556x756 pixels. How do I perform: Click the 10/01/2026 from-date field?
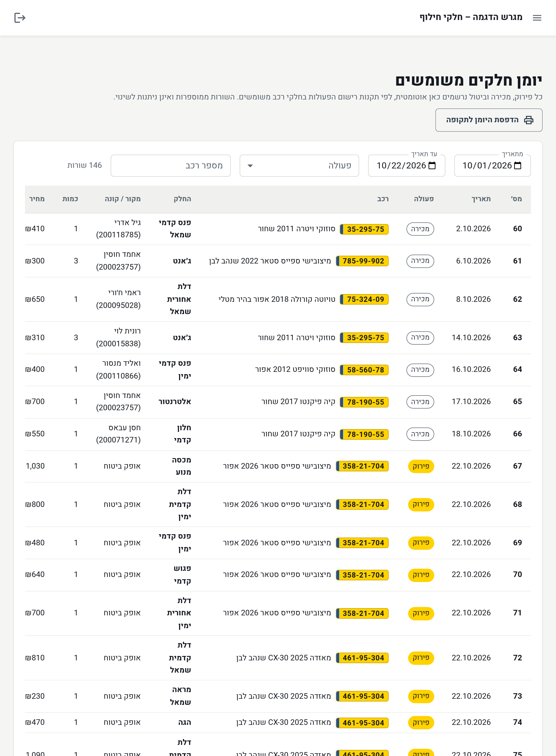click(x=492, y=166)
